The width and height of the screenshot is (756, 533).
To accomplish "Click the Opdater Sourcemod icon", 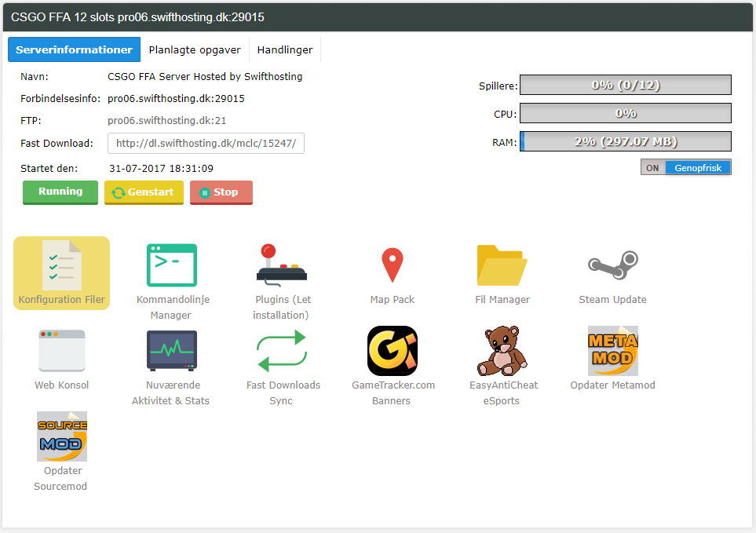I will pyautogui.click(x=62, y=436).
